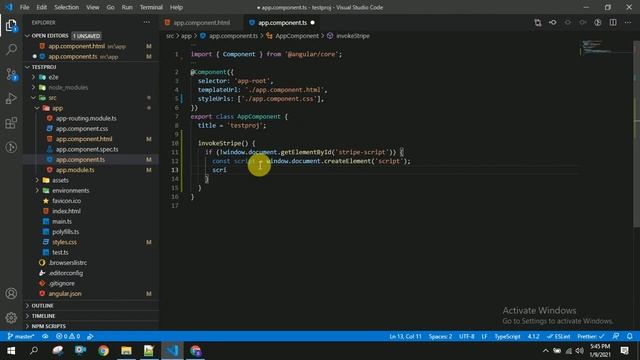This screenshot has width=640, height=360.
Task: Expand the Timeline panel
Action: point(91,316)
